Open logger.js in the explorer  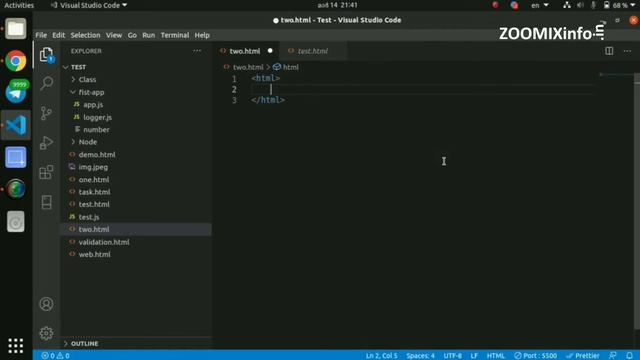[x=98, y=118]
